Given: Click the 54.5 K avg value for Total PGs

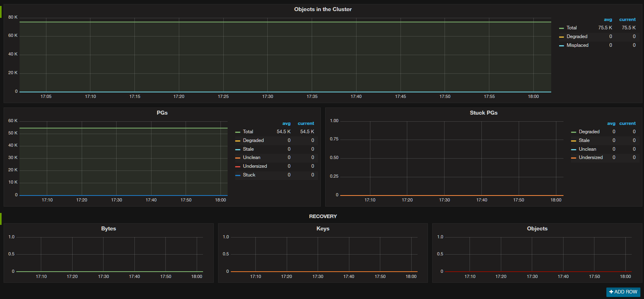Looking at the screenshot, I should (x=284, y=132).
